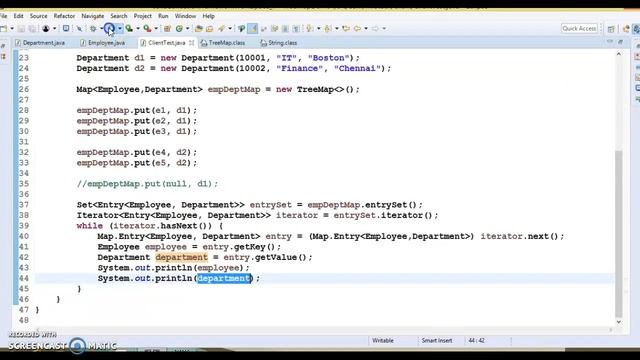Click the New file wizard icon
The image size is (640, 360).
4,29
